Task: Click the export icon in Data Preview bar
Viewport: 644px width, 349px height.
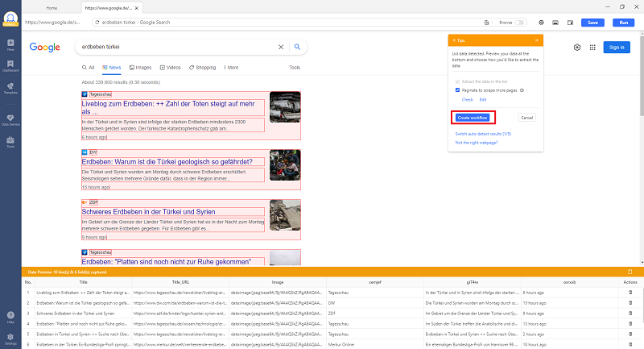Action: (630, 272)
